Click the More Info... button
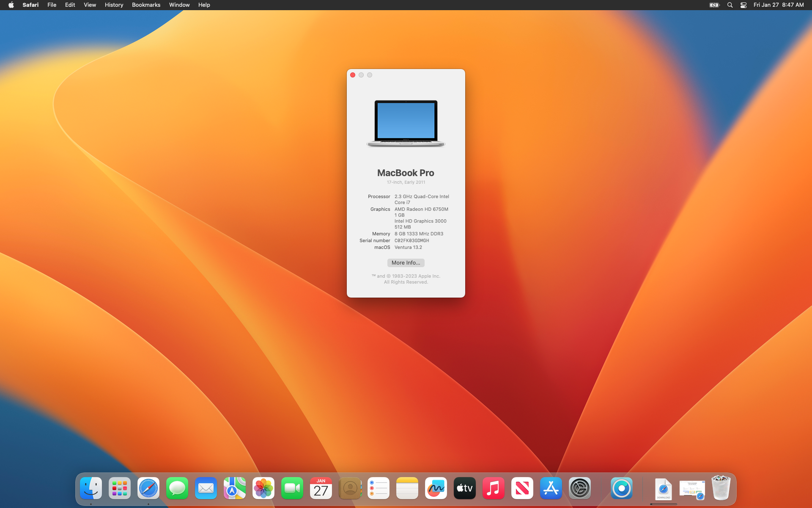 click(406, 263)
